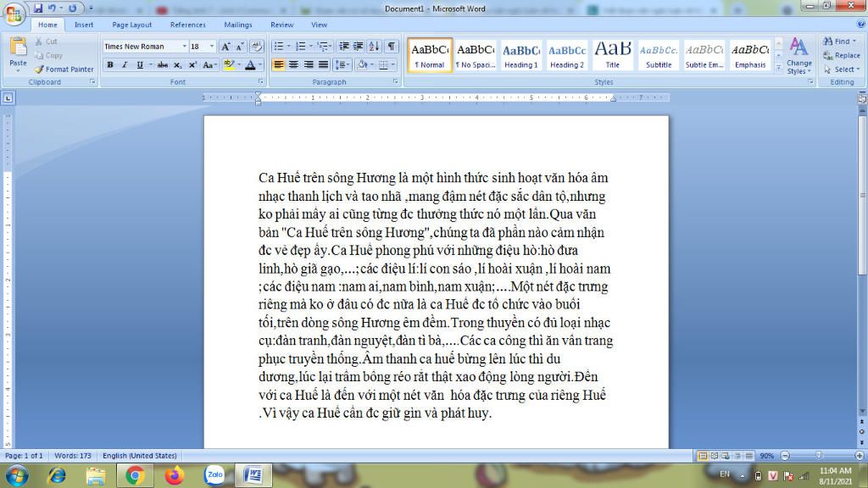Expand Paragraph dialog launcher
The height and width of the screenshot is (488, 868).
pos(395,81)
